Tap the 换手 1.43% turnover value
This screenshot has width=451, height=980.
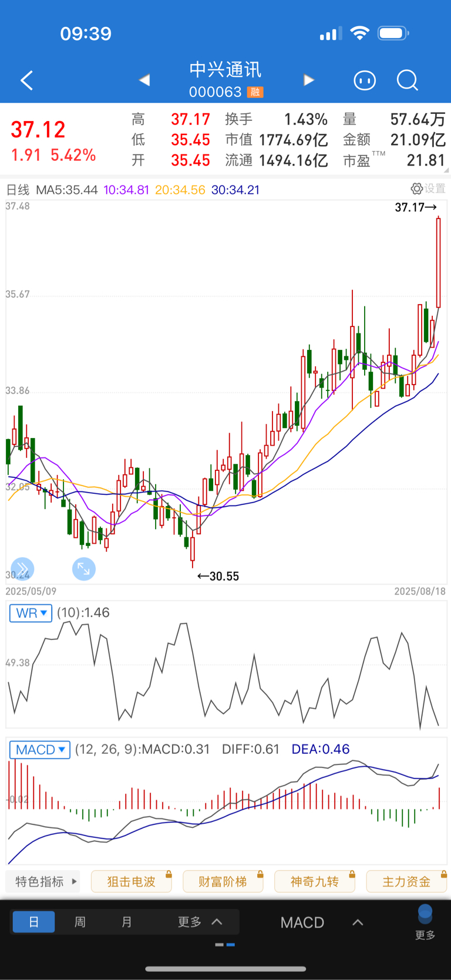tap(306, 119)
